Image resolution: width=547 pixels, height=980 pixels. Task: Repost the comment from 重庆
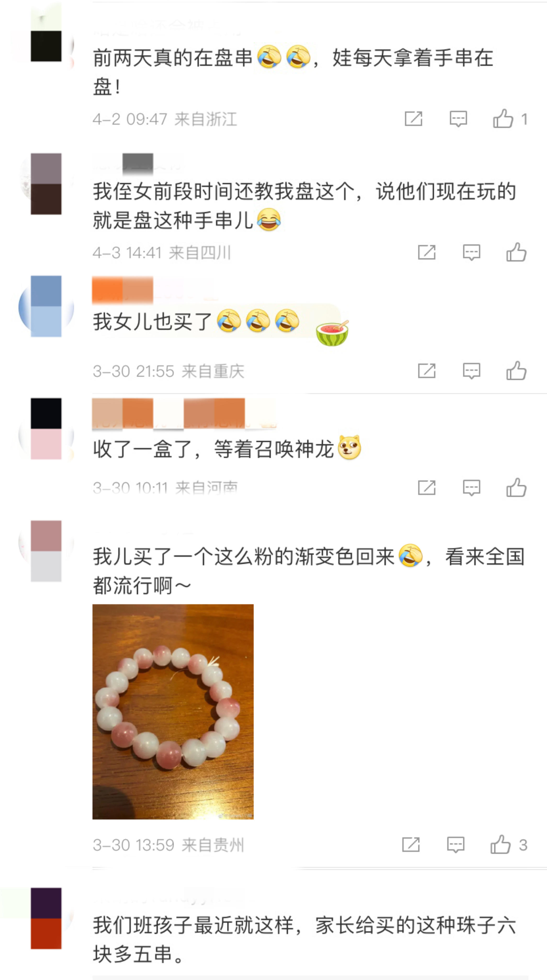(x=427, y=371)
